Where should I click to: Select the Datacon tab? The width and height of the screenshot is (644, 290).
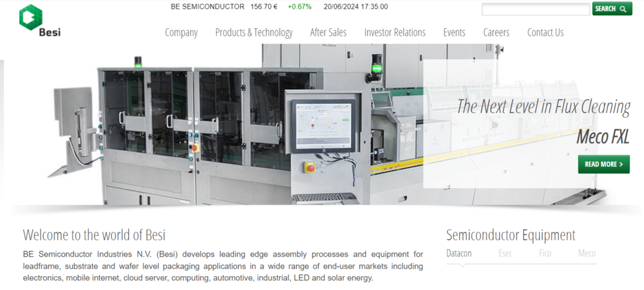click(x=459, y=253)
